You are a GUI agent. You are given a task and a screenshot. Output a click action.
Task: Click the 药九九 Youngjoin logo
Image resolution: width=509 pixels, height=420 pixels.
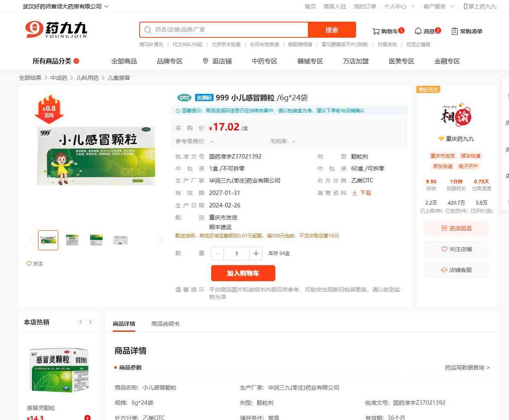click(56, 30)
